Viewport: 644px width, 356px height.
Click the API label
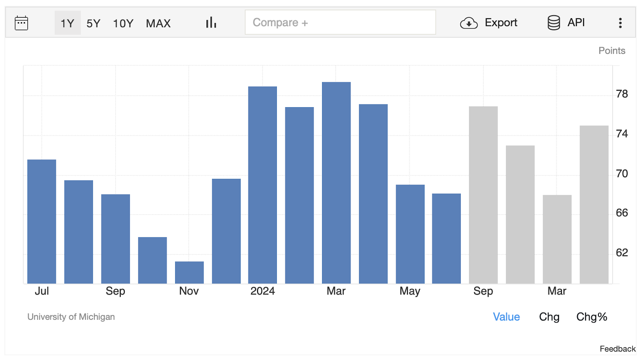click(576, 23)
